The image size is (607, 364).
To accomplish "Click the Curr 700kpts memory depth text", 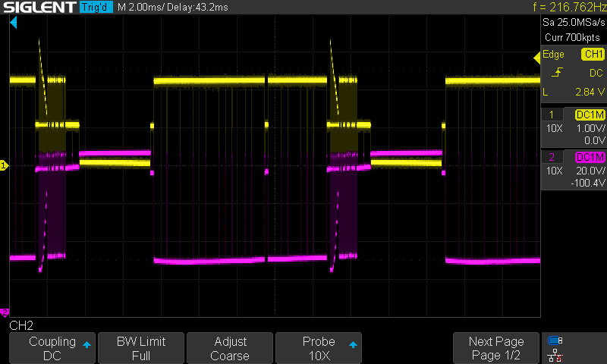I will (x=572, y=37).
